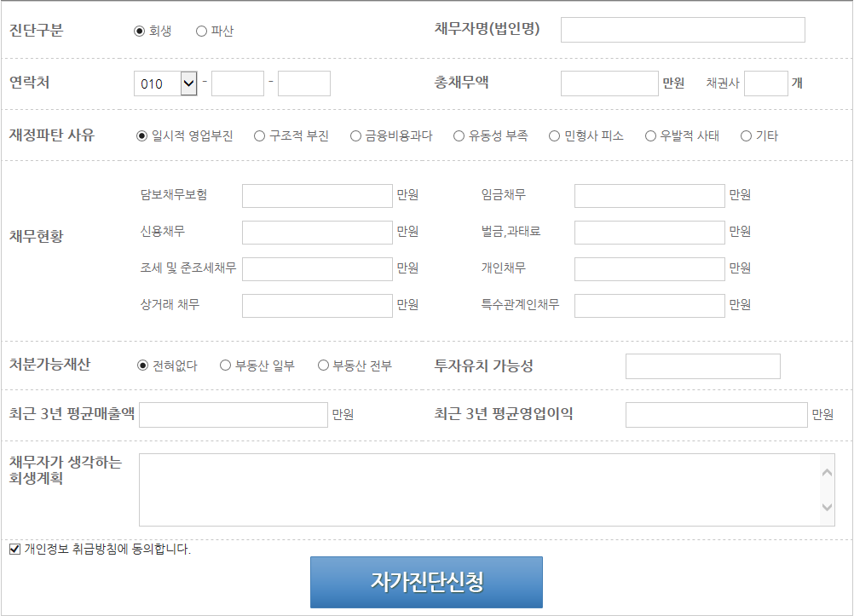Choose 부동산 일부 for disposable assets
The height and width of the screenshot is (616, 854).
pyautogui.click(x=226, y=366)
